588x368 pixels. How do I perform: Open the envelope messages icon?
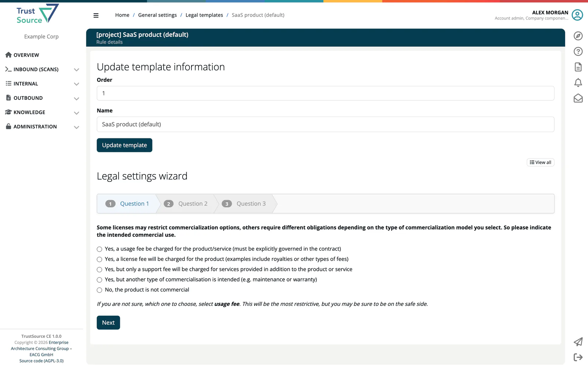578,98
